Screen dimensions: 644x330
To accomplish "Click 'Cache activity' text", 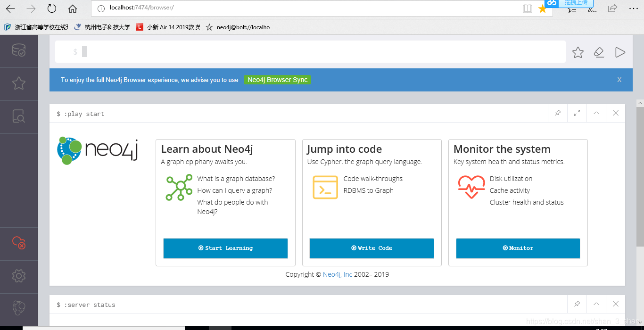I will [510, 190].
